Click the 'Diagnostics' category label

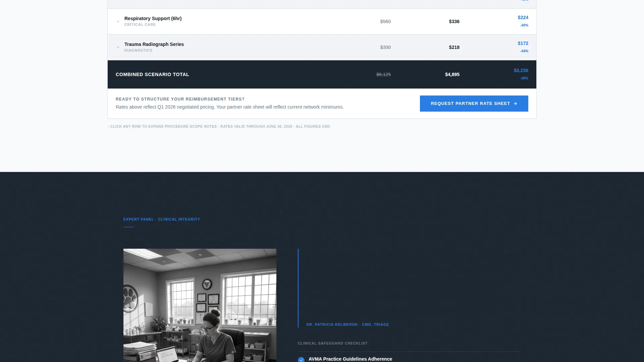click(138, 50)
